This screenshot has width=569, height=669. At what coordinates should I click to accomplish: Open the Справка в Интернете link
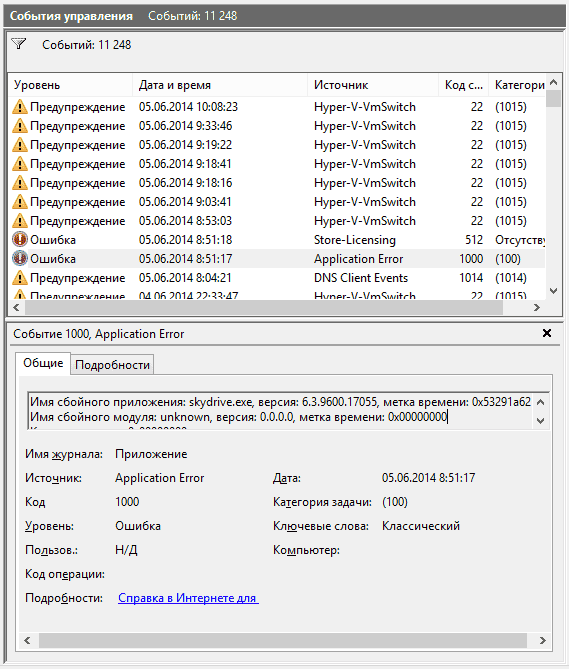pos(188,598)
